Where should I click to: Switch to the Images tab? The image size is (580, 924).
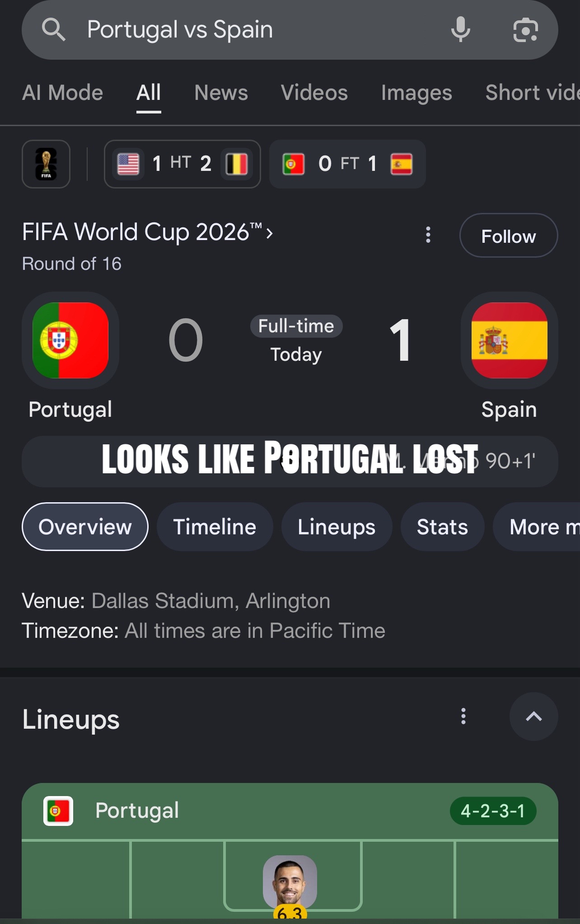pyautogui.click(x=416, y=93)
